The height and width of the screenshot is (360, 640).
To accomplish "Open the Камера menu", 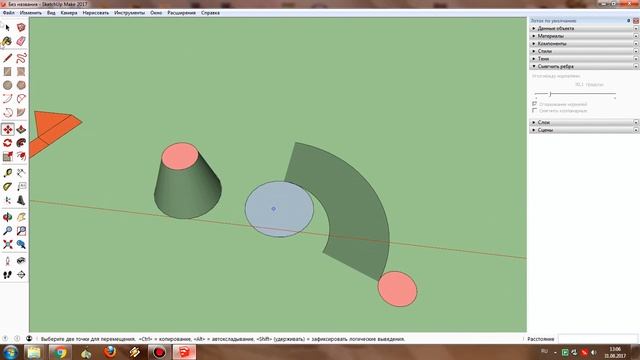I will pyautogui.click(x=69, y=13).
